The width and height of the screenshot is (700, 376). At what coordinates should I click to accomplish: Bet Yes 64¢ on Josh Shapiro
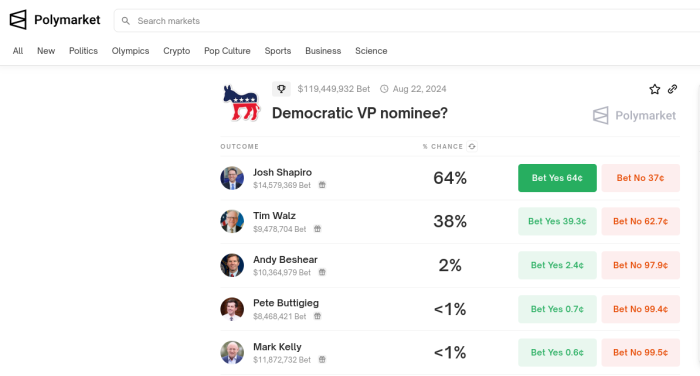click(x=557, y=178)
